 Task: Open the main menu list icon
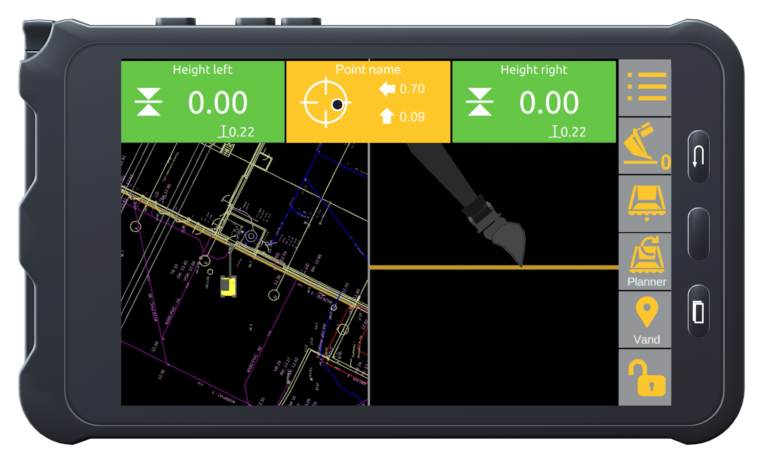tap(645, 87)
